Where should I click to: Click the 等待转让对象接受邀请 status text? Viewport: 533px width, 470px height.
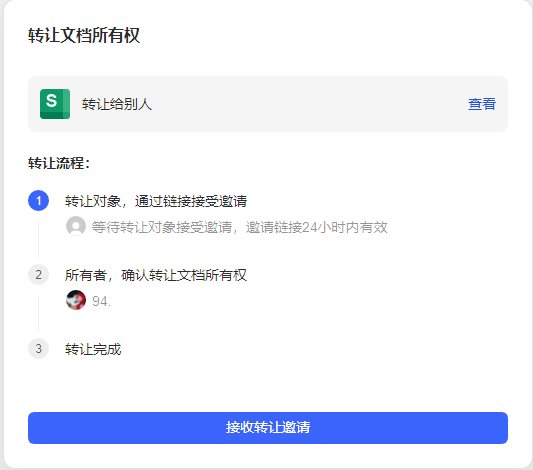pyautogui.click(x=162, y=227)
